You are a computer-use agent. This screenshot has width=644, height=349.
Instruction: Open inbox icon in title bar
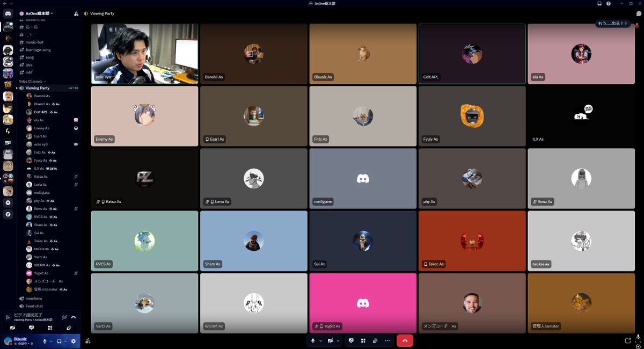tap(600, 3)
